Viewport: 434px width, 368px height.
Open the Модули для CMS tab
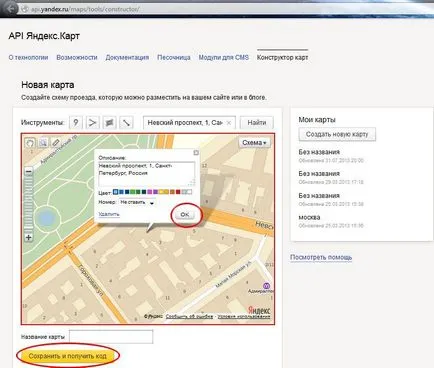click(x=224, y=57)
